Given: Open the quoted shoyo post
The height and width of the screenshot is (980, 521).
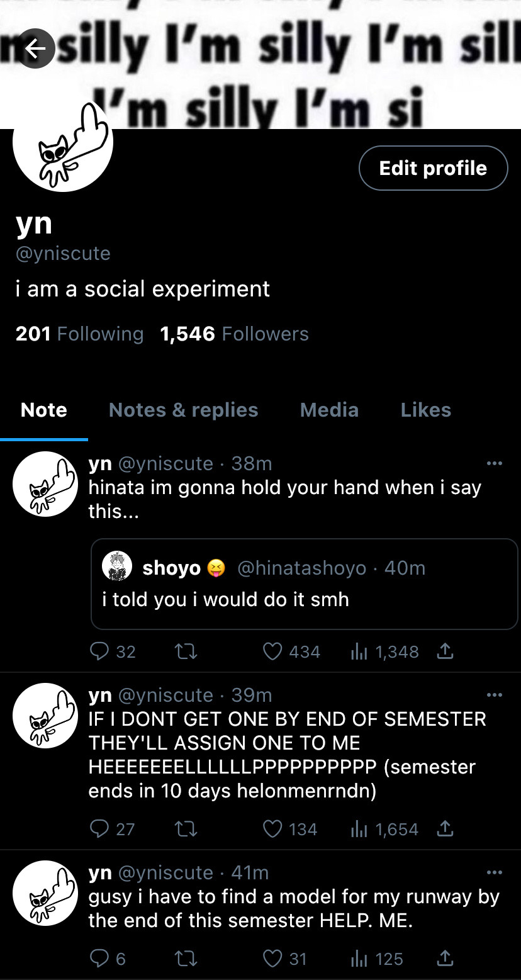Looking at the screenshot, I should tap(304, 583).
